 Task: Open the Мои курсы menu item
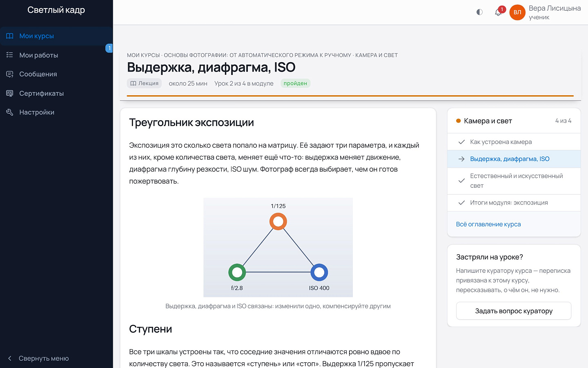click(x=56, y=36)
